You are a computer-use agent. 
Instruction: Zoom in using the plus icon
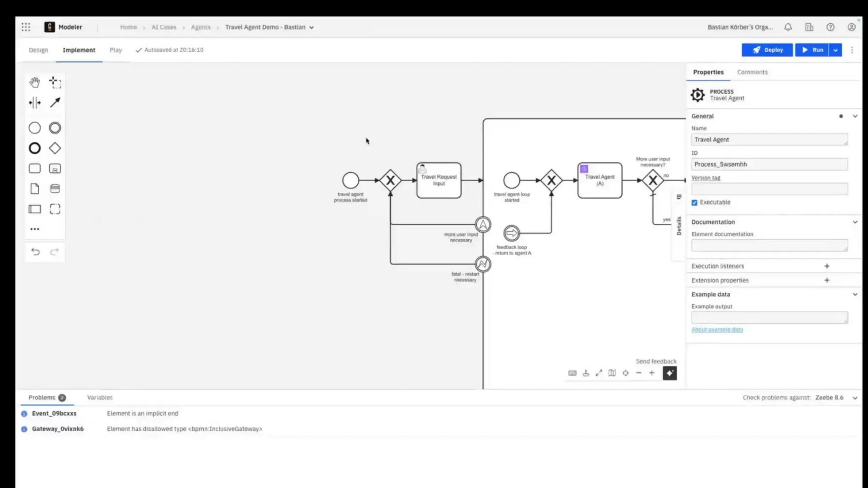pos(652,373)
